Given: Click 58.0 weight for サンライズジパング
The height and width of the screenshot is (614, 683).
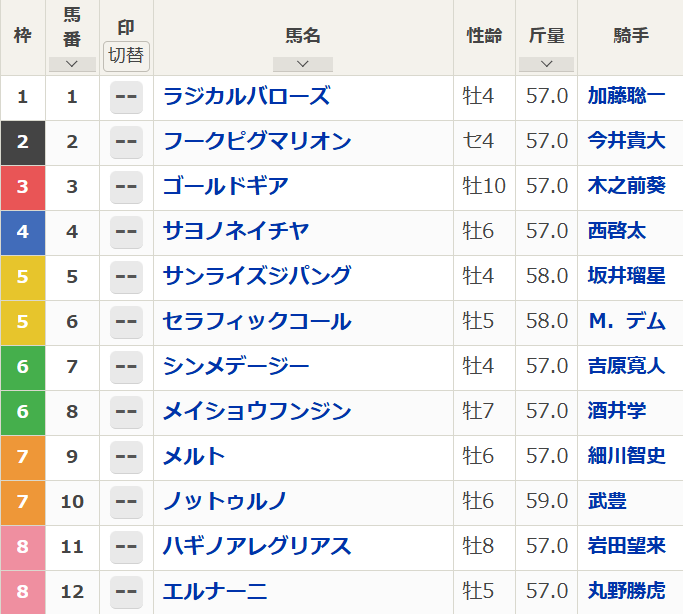Looking at the screenshot, I should 547,276.
